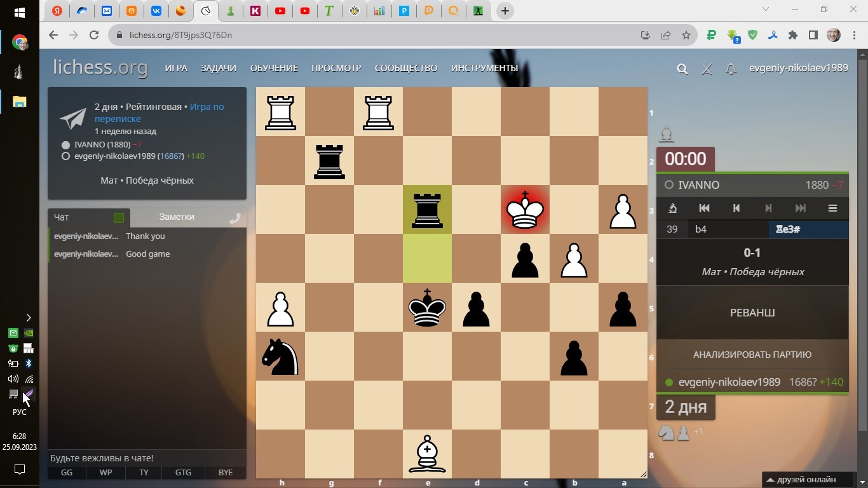
Task: Bookmark this page with the star
Action: click(686, 36)
